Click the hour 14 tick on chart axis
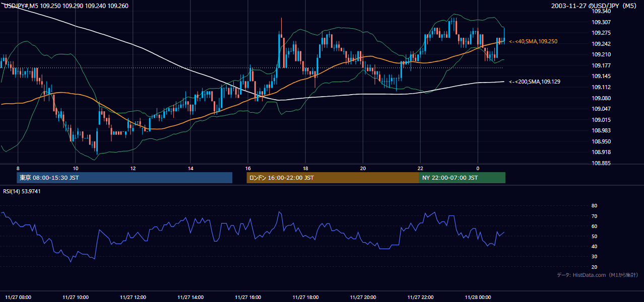Image resolution: width=644 pixels, height=302 pixels. [190, 168]
